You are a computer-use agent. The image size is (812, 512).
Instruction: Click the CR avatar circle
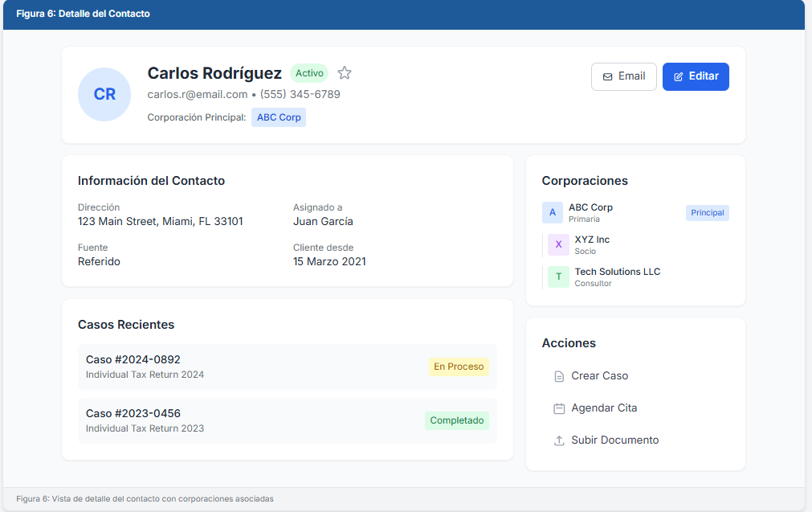pos(104,94)
